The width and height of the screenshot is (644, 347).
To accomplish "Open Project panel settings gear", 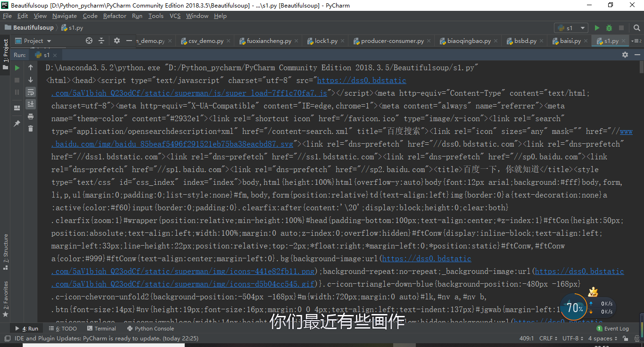I will [117, 41].
